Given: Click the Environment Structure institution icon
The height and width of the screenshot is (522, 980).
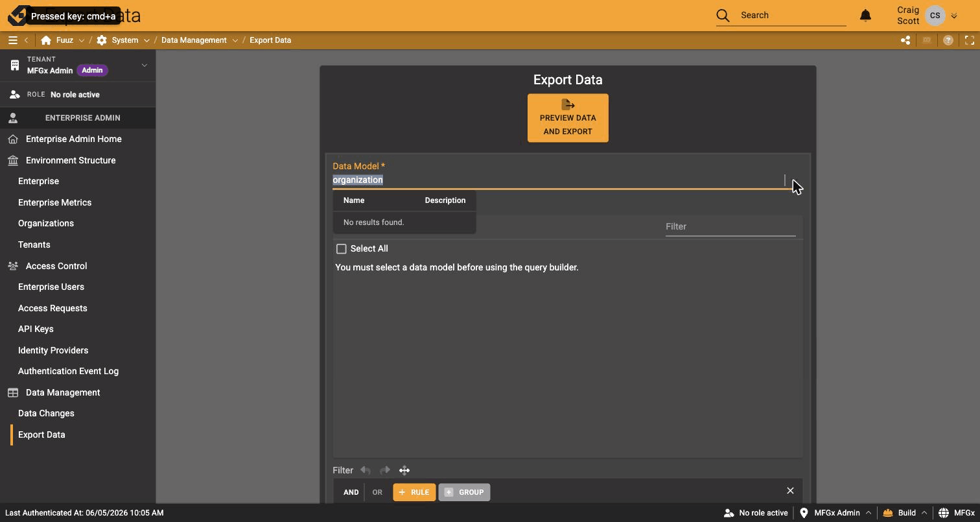Looking at the screenshot, I should click(x=13, y=160).
